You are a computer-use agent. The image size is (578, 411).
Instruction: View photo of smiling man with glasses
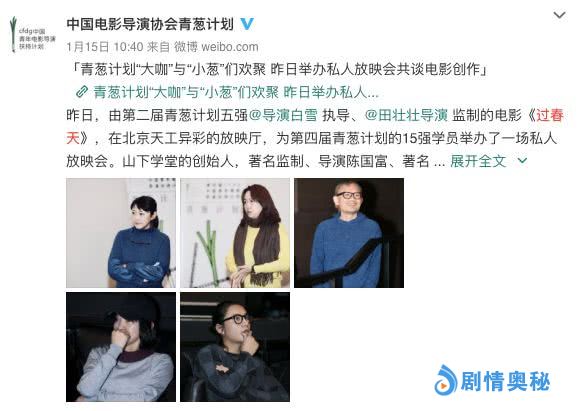[x=349, y=233]
